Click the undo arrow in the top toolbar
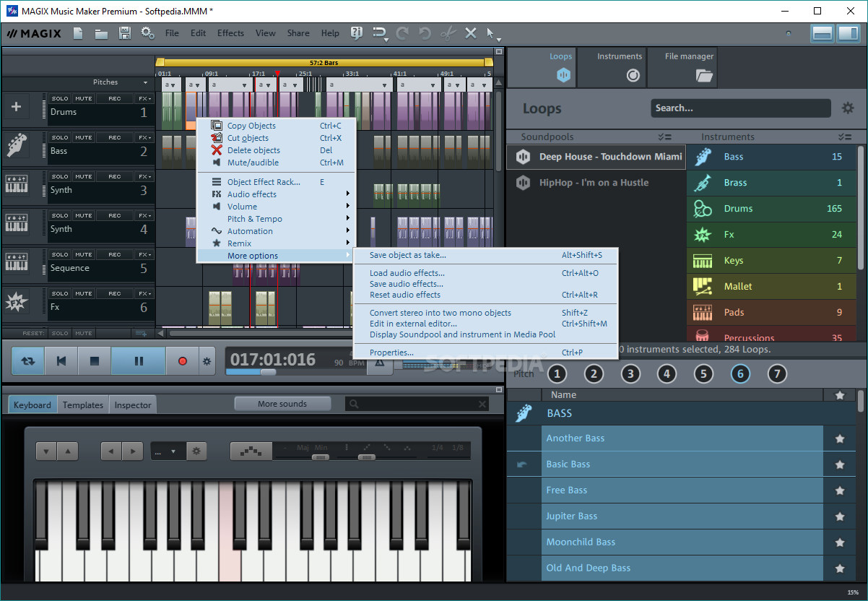Screen dimensions: 868x601 point(425,33)
